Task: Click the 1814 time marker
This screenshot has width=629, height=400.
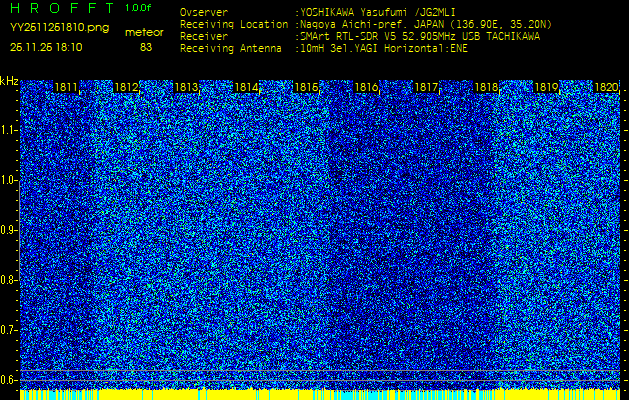Action: point(246,87)
